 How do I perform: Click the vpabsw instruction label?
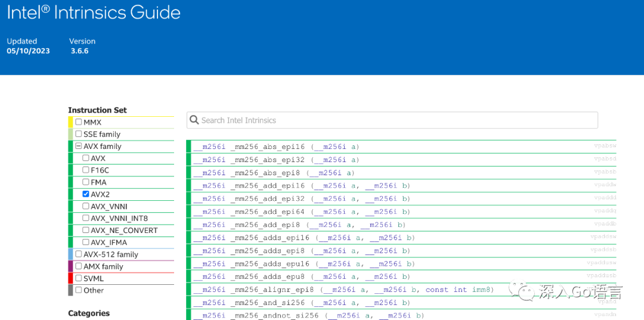pyautogui.click(x=605, y=145)
